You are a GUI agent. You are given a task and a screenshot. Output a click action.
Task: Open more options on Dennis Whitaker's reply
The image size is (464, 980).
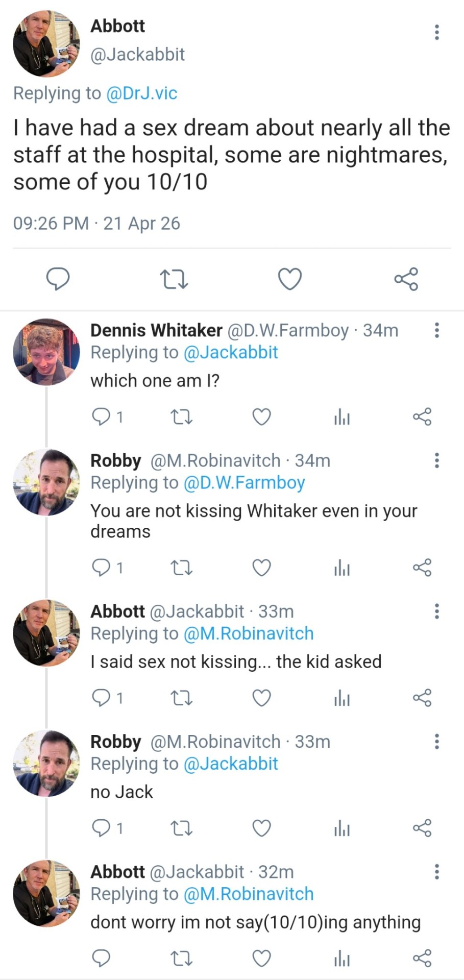436,330
